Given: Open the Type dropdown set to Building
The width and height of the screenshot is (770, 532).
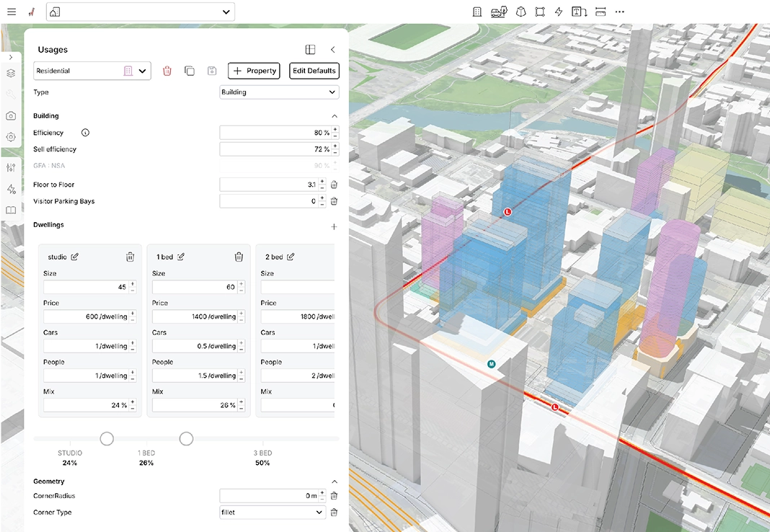Looking at the screenshot, I should coord(279,92).
